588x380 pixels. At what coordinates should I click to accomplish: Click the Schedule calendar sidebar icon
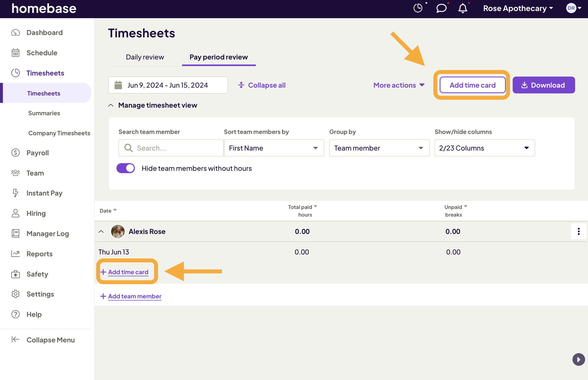tap(16, 53)
